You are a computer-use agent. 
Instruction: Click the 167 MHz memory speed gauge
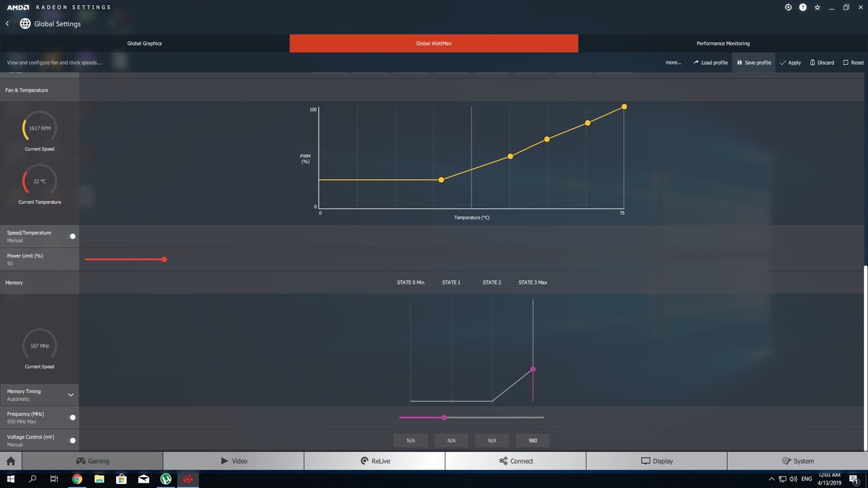tap(40, 346)
